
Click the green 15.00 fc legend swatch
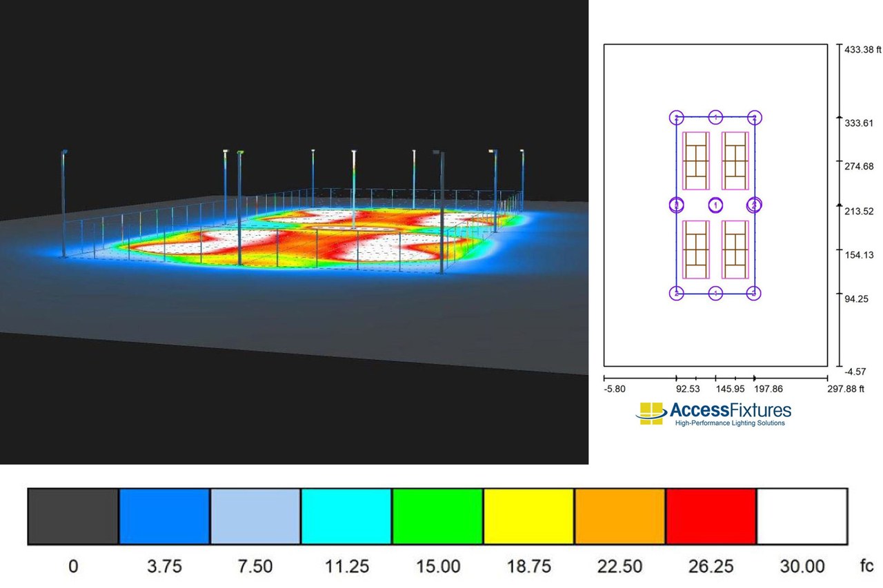435,516
